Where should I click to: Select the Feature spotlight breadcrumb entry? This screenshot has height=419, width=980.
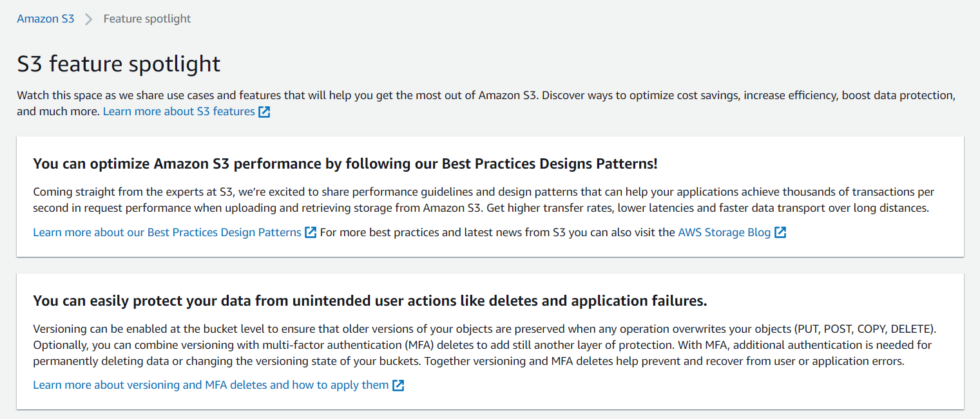pos(147,19)
